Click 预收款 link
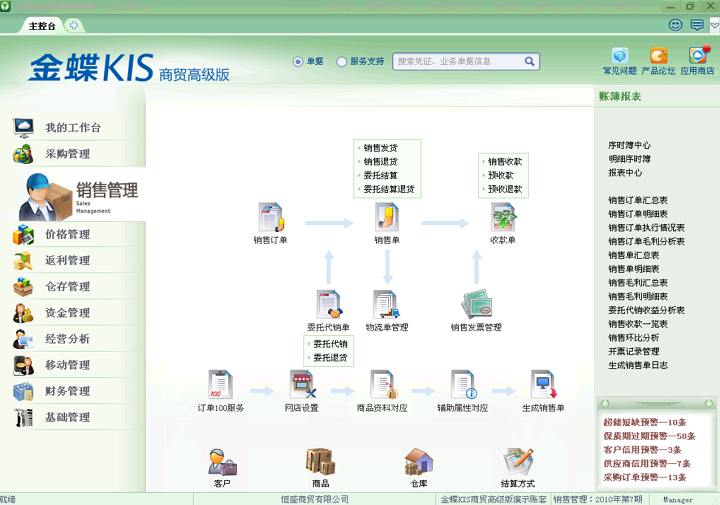Screen dimensions: 720x505 click(501, 175)
